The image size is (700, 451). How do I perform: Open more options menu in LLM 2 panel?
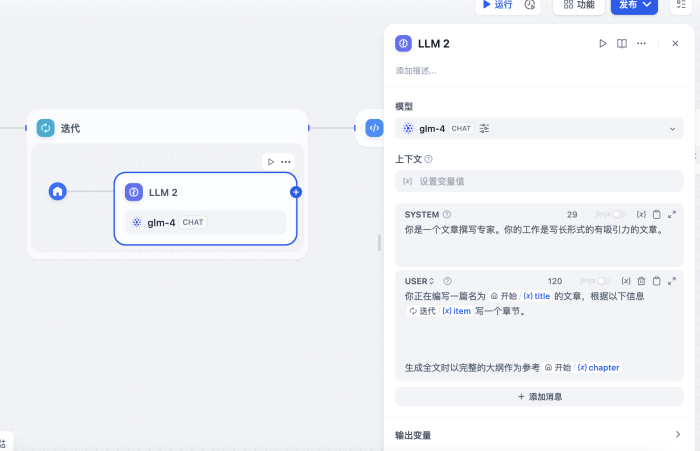click(x=641, y=44)
